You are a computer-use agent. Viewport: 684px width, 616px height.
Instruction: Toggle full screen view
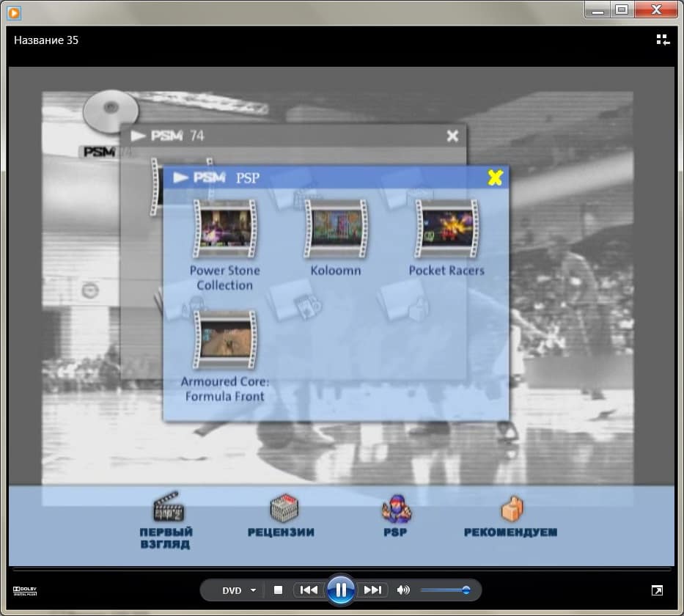tap(657, 590)
